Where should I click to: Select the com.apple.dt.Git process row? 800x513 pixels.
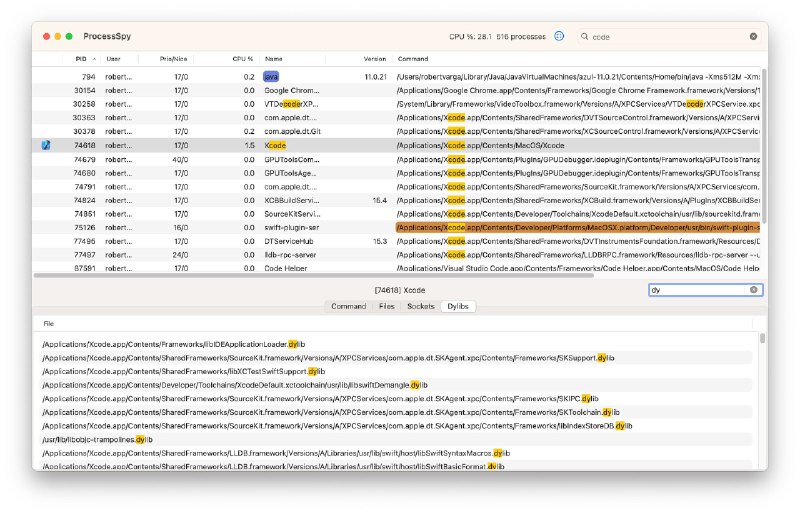pyautogui.click(x=397, y=132)
